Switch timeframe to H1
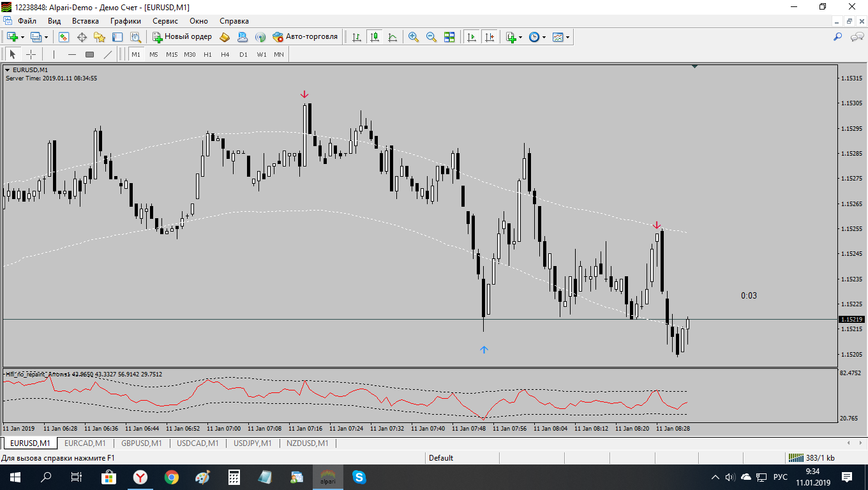Screen dimensions: 868x490 (207, 54)
